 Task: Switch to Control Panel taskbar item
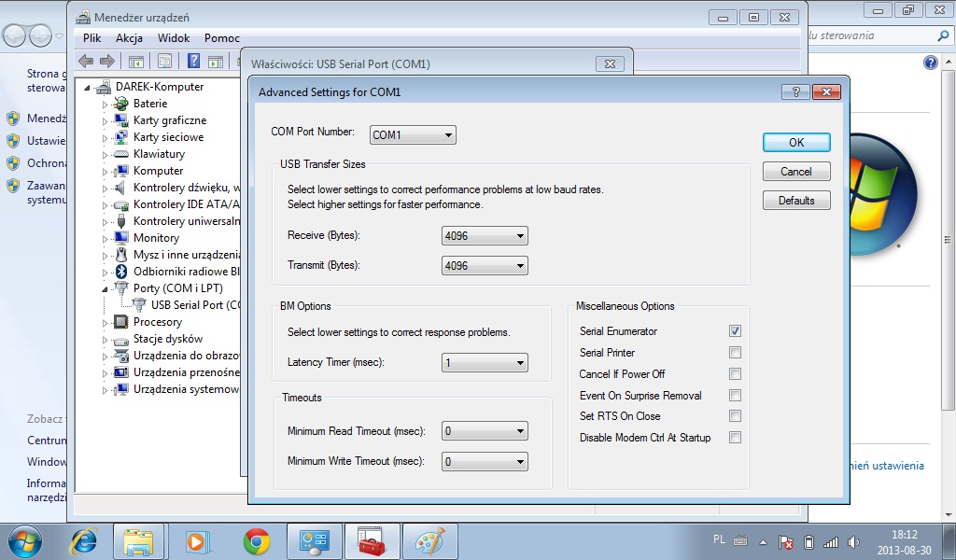pyautogui.click(x=314, y=541)
